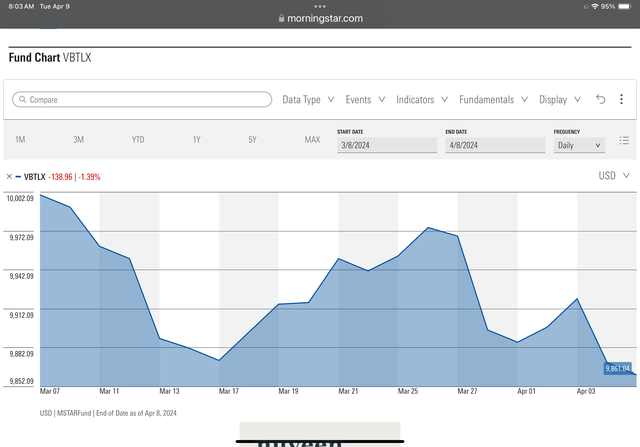Screen dimensions: 640x447
Task: Edit the Start Date field 3/8/2024
Action: (x=387, y=145)
